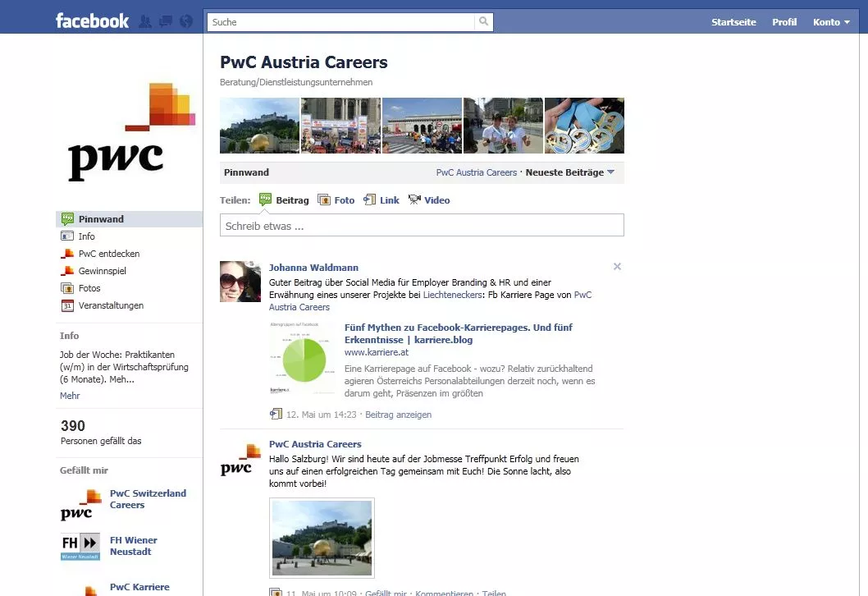Click the 390 likes count
The height and width of the screenshot is (596, 868).
pyautogui.click(x=72, y=425)
